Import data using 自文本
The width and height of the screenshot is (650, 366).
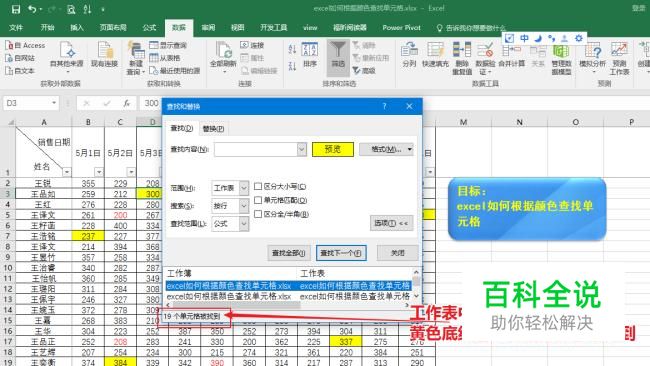[x=20, y=71]
